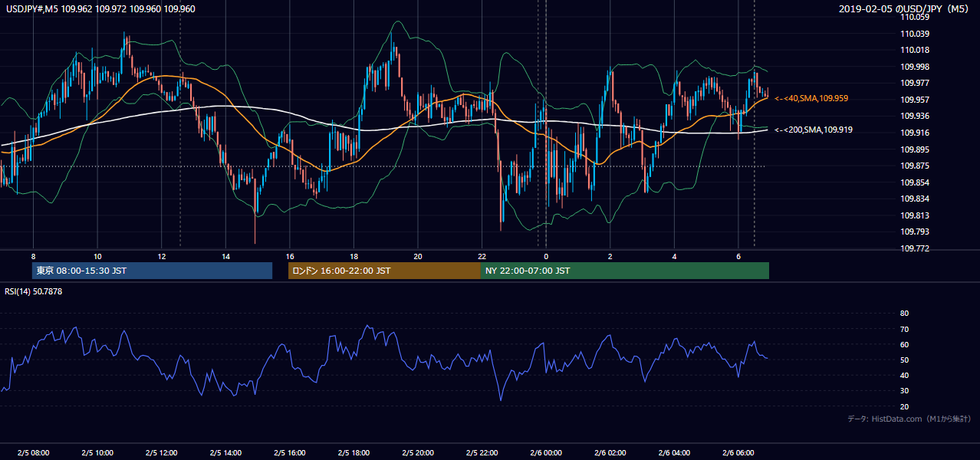Click the RSI 60 level label
The height and width of the screenshot is (460, 980).
click(904, 344)
